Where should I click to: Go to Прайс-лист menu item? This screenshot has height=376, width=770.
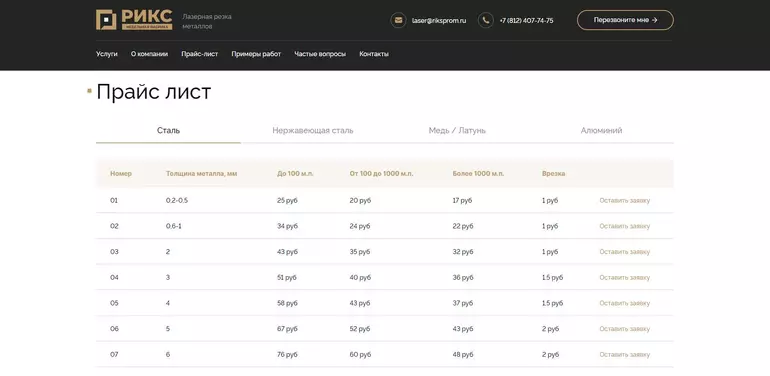click(199, 54)
